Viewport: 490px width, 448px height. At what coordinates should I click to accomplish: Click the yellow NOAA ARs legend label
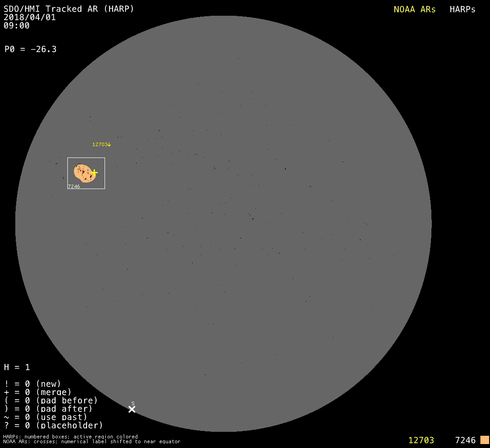pos(414,10)
